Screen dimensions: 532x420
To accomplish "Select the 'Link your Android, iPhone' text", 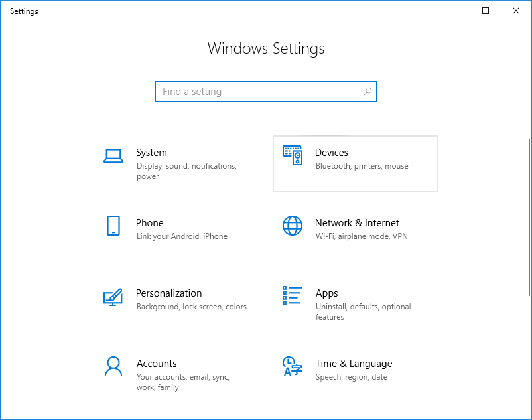I will [182, 236].
